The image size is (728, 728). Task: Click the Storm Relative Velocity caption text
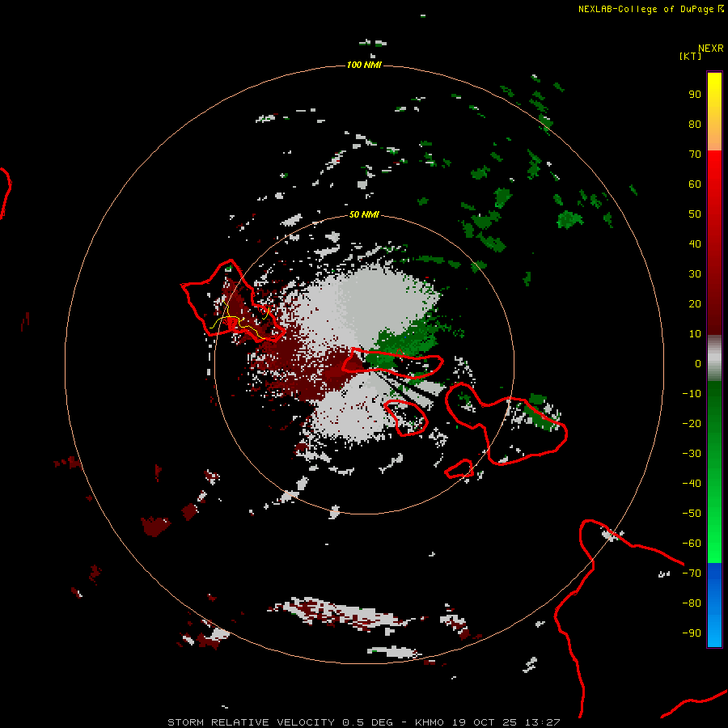(363, 722)
